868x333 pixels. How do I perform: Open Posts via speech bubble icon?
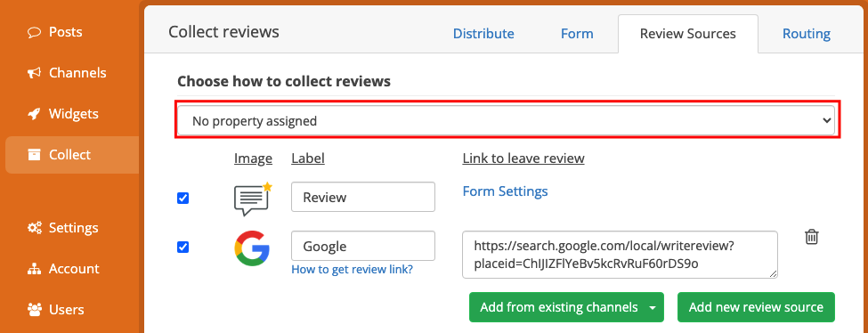(35, 32)
